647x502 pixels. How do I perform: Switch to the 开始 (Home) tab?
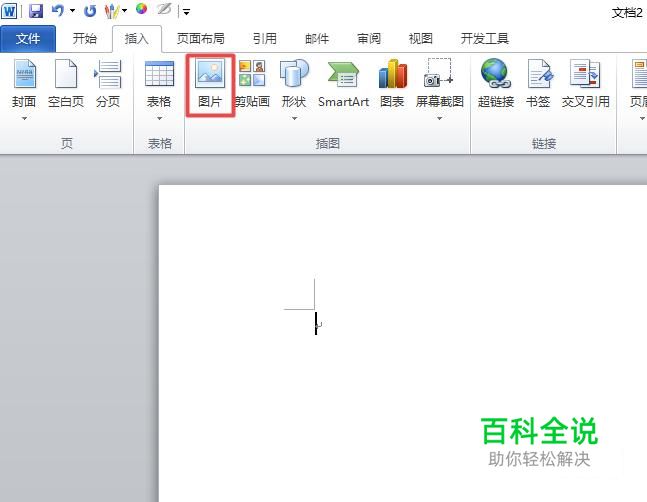(85, 39)
